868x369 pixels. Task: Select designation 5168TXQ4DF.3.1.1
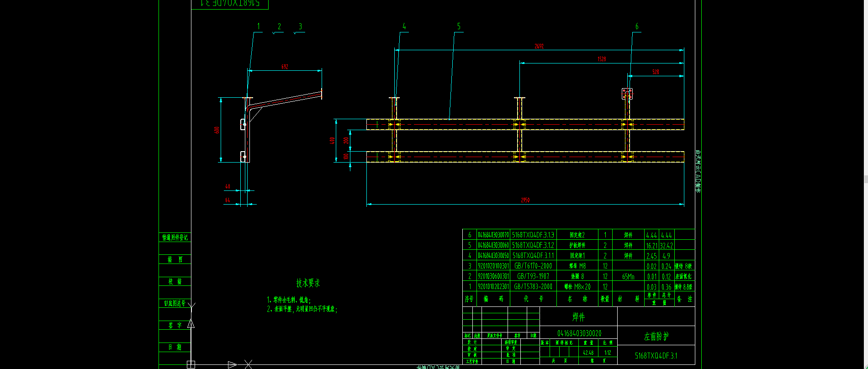[533, 256]
